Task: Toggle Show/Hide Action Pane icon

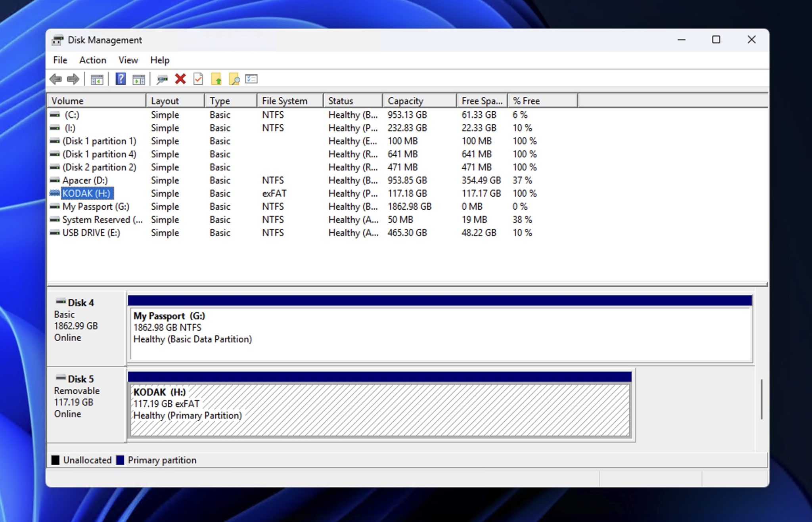Action: click(x=138, y=79)
